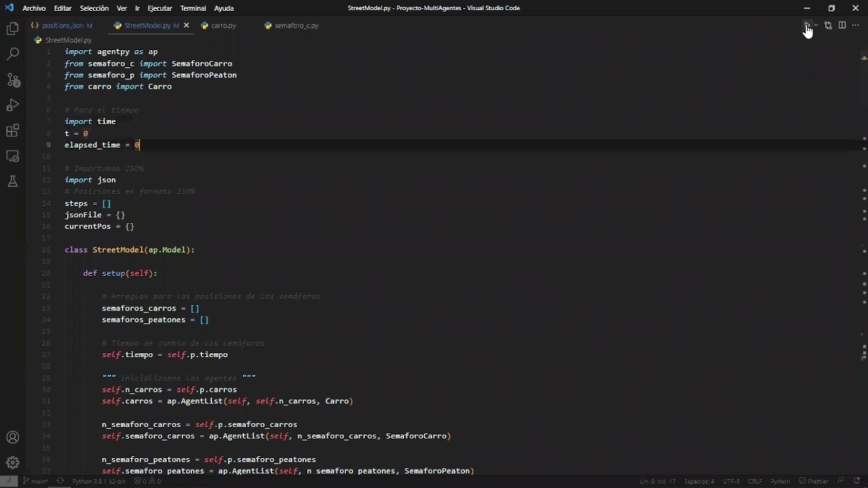The image size is (868, 488).
Task: Open notifications bell in status bar
Action: click(857, 481)
